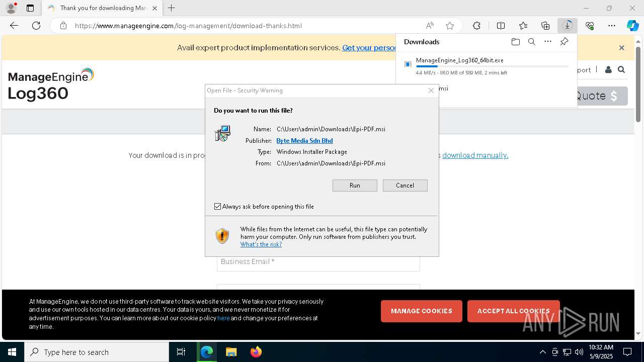
Task: Open downloads folder icon in Downloads panel
Action: [x=516, y=42]
